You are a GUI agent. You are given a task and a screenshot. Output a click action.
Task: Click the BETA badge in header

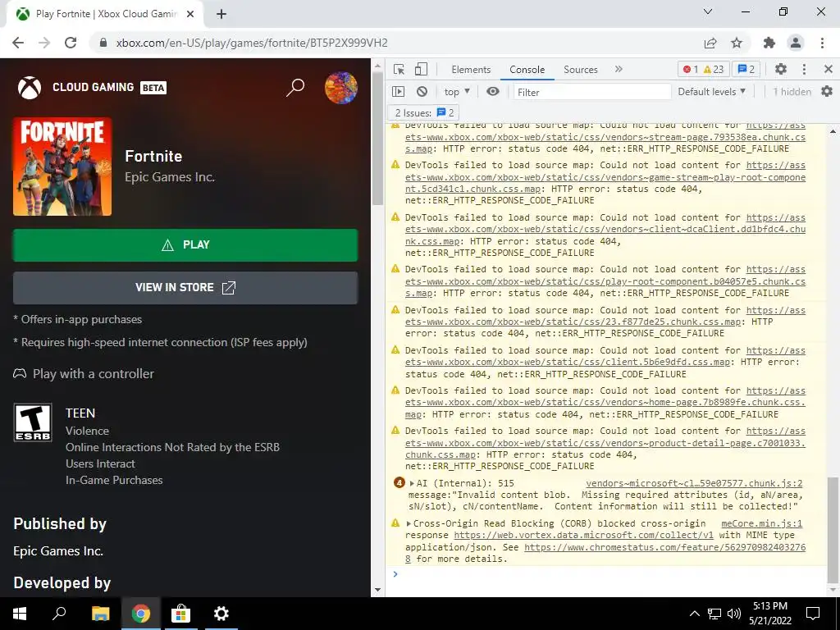coord(153,87)
